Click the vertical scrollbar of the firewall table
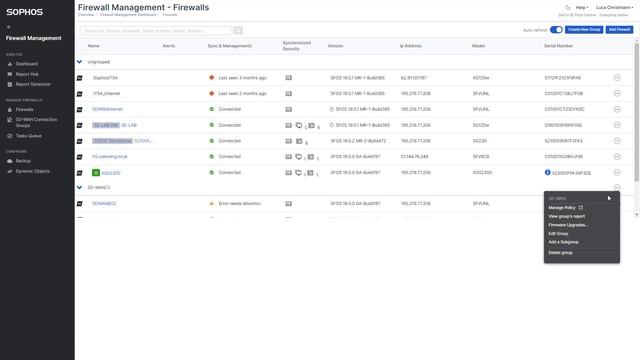 [636, 112]
